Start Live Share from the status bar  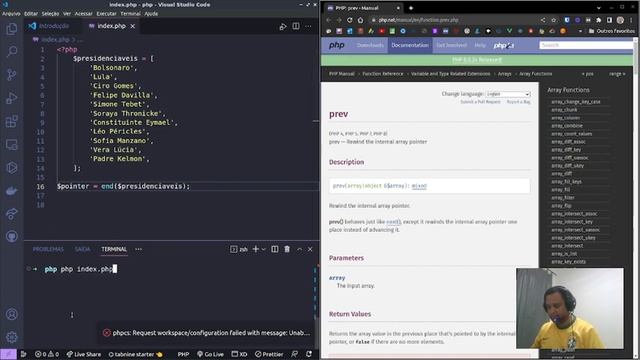coord(84,354)
